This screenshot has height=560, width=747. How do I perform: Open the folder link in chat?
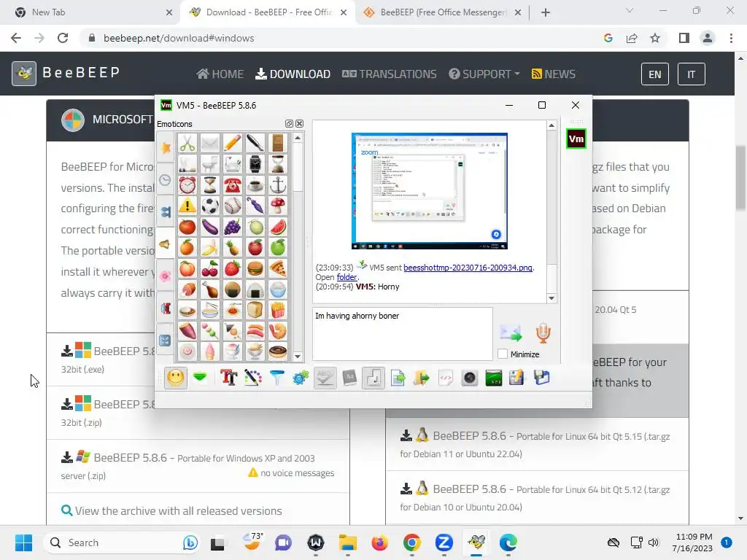point(347,277)
